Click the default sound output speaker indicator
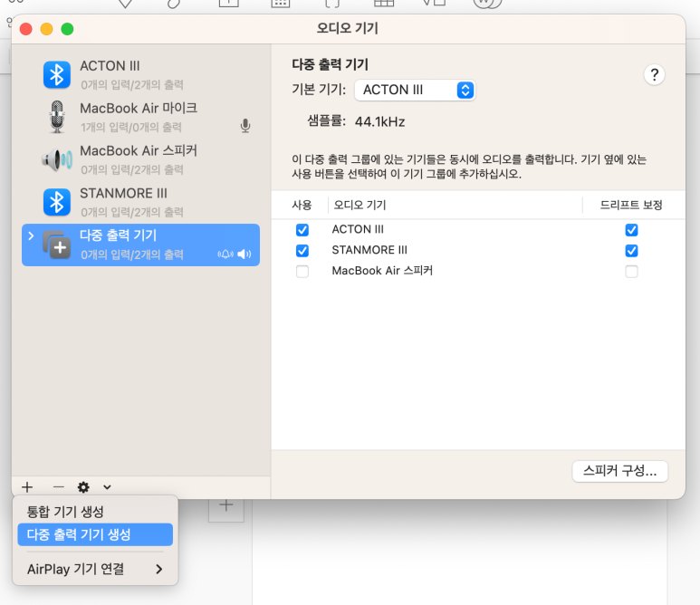 (x=245, y=254)
